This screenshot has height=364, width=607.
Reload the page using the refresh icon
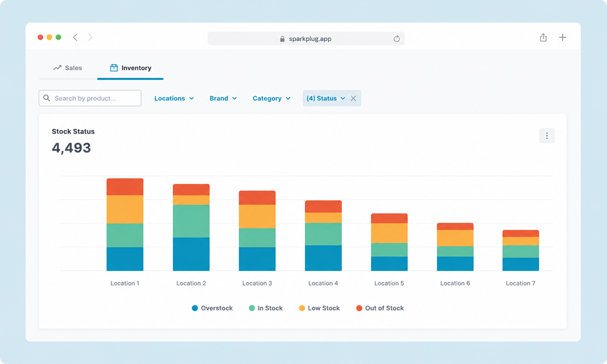click(397, 39)
